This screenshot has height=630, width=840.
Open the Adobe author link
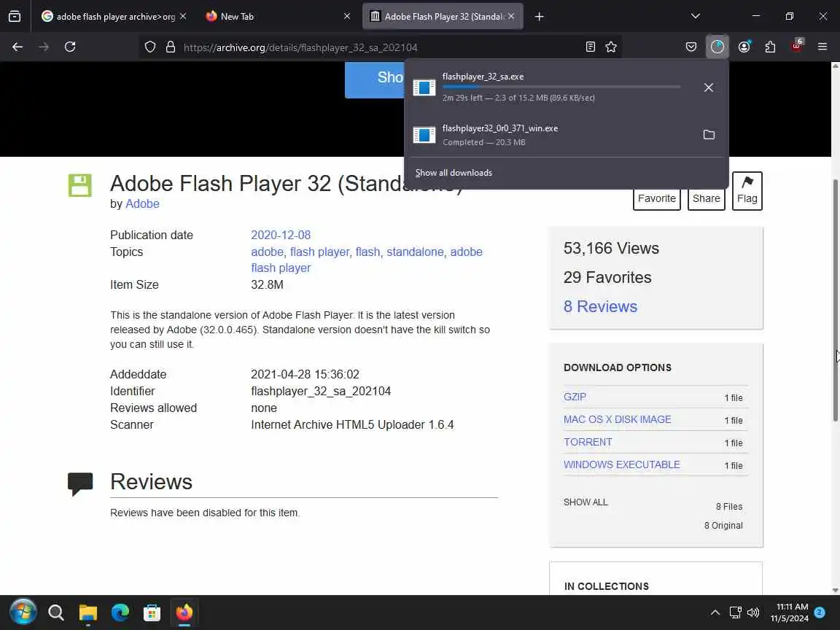point(142,204)
